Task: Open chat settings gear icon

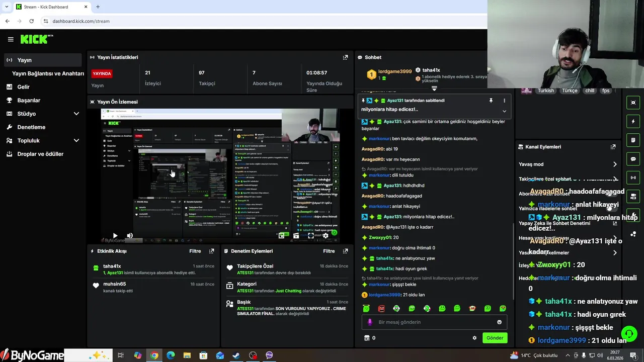Action: tap(474, 338)
